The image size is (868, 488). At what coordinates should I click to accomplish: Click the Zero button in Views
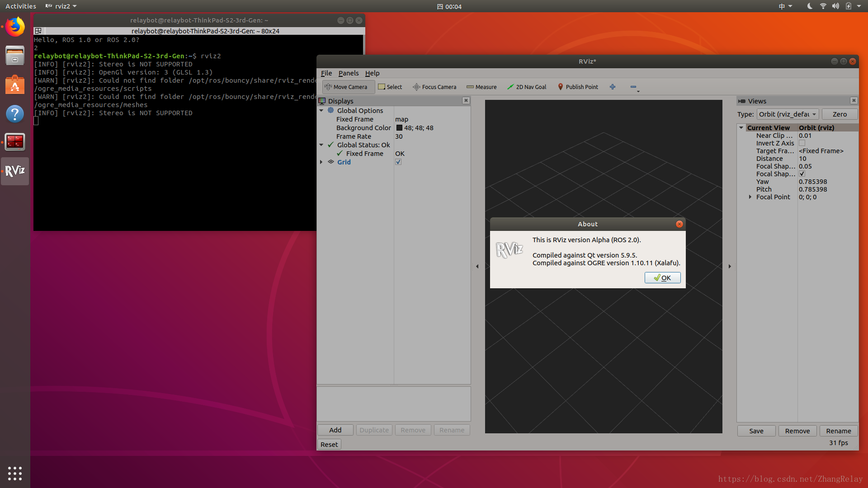[x=840, y=114]
